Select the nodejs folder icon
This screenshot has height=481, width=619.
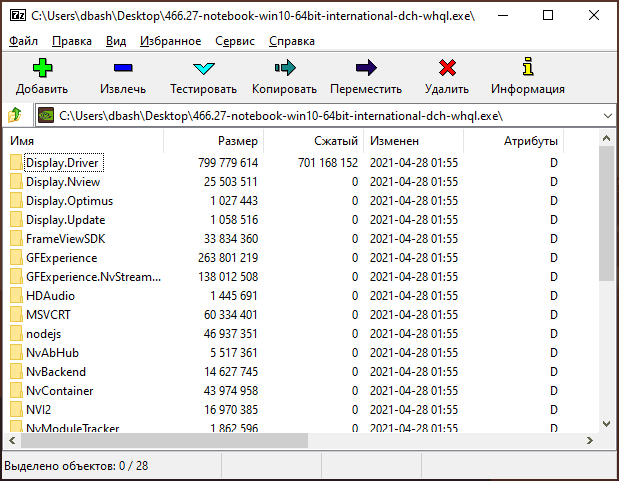(16, 334)
